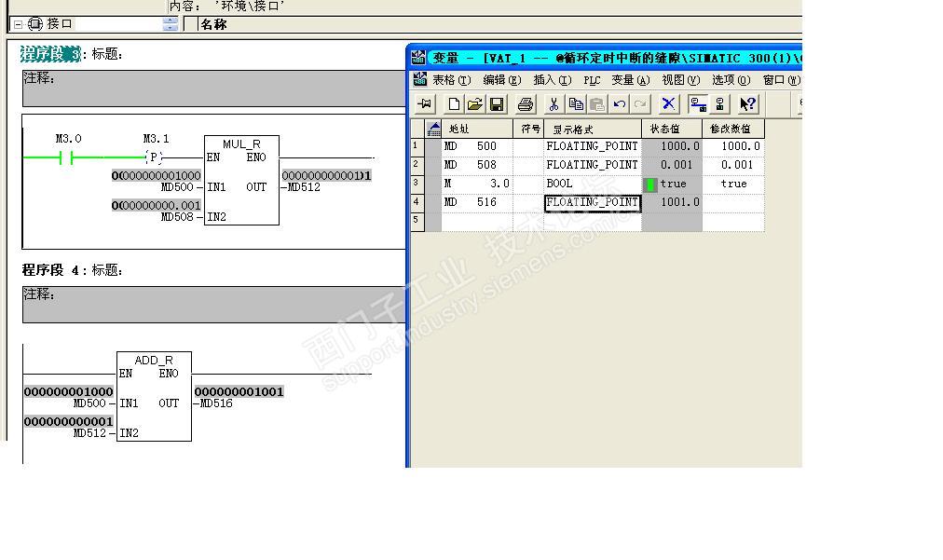Click the 状态值 column header
This screenshot has height=560, width=943.
point(672,129)
